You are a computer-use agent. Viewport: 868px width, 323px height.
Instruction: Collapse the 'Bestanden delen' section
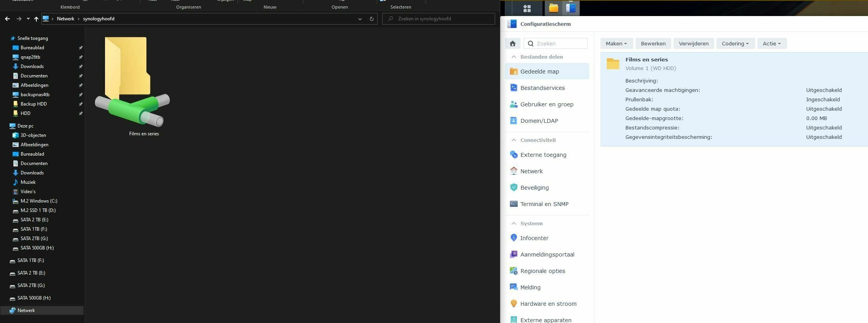point(514,57)
